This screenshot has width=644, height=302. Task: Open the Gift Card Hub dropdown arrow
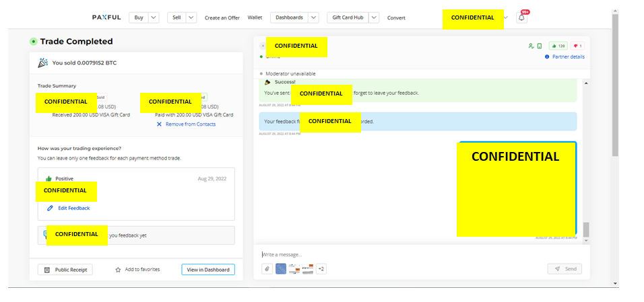tap(374, 17)
